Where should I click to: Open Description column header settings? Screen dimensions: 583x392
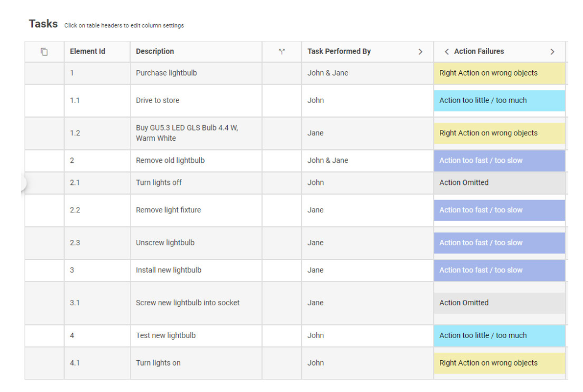pos(155,52)
